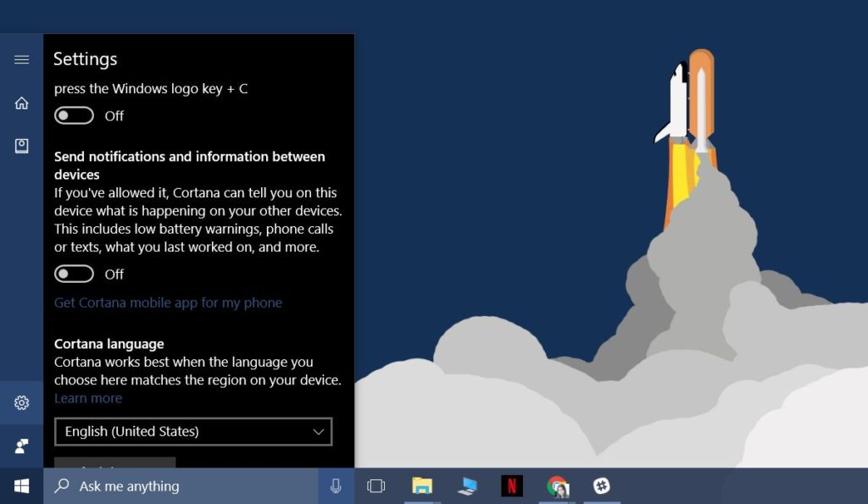Viewport: 868px width, 504px height.
Task: Get Cortana mobile app for my phone
Action: [168, 302]
